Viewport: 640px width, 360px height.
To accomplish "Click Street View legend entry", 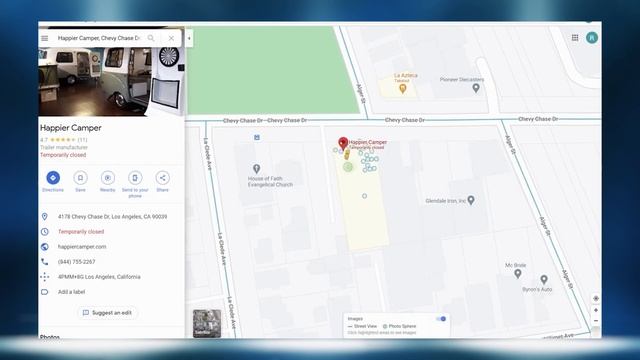I will pos(362,326).
